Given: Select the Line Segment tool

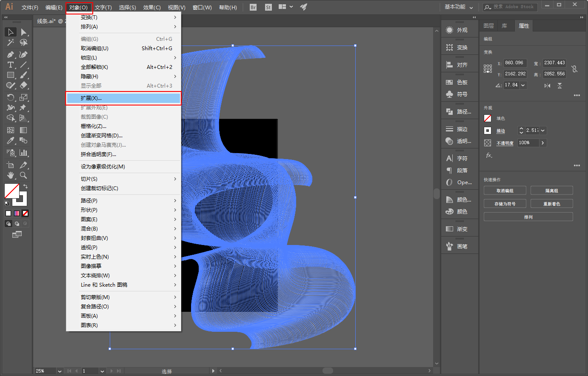Looking at the screenshot, I should 24,65.
